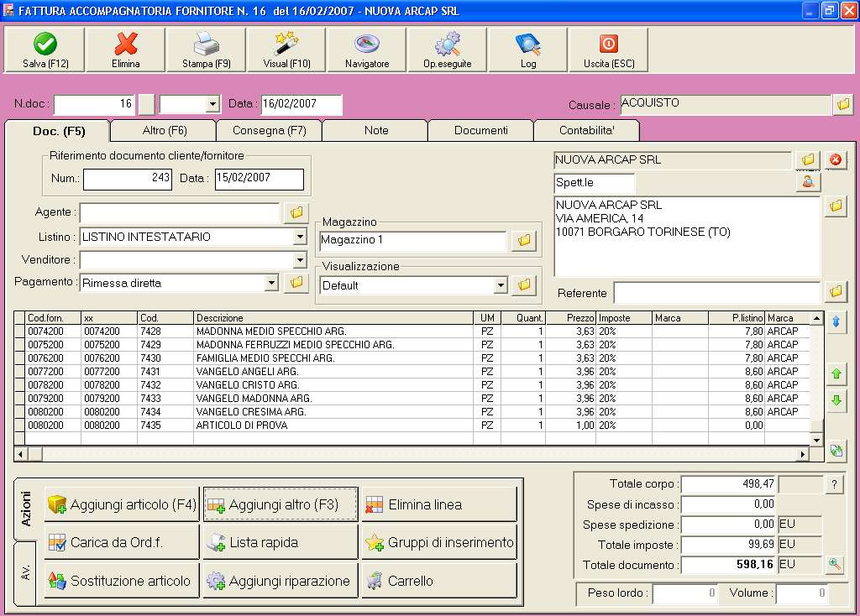Image resolution: width=860 pixels, height=616 pixels.
Task: Expand the Listino dropdown
Action: click(x=300, y=238)
